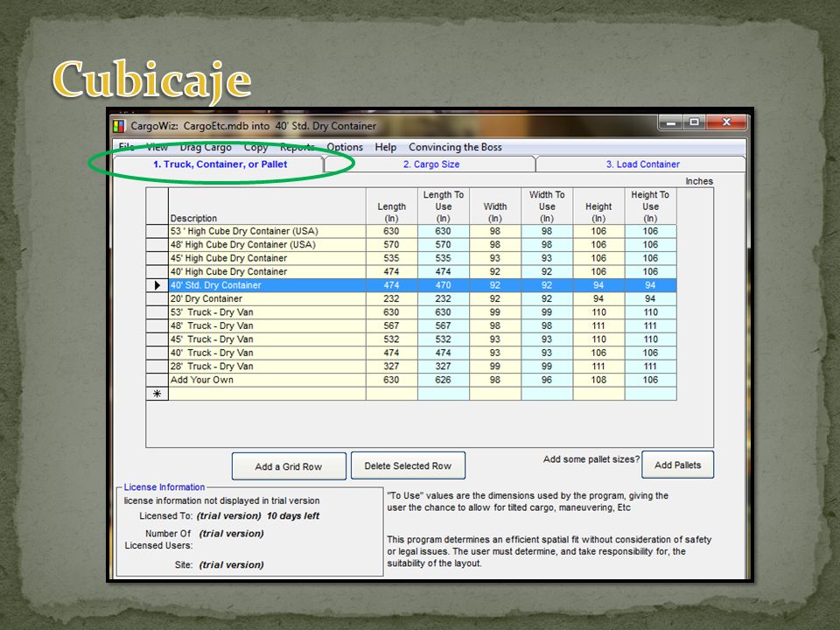
Task: Open the View menu
Action: [x=157, y=147]
